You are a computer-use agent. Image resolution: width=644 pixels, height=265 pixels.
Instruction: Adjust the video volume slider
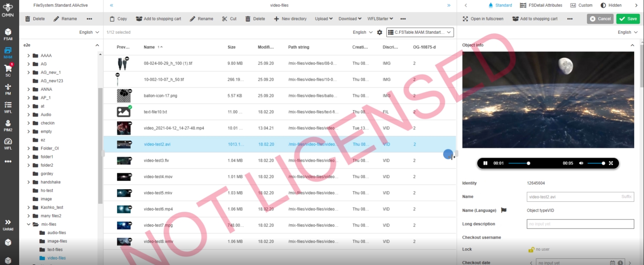596,163
